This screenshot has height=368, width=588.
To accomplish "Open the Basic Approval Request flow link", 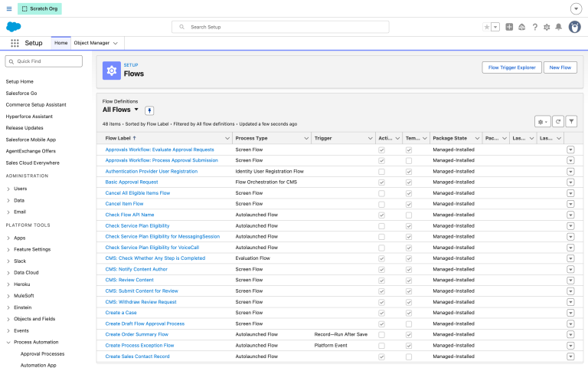I will (x=132, y=182).
